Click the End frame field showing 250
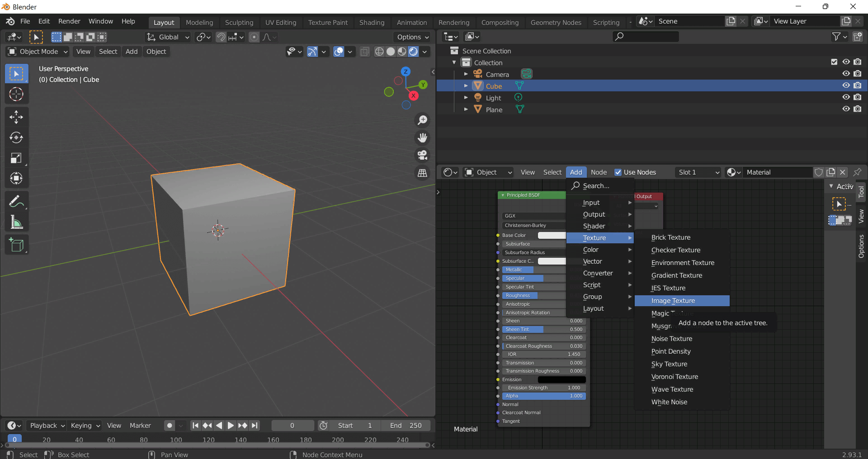 click(x=406, y=426)
